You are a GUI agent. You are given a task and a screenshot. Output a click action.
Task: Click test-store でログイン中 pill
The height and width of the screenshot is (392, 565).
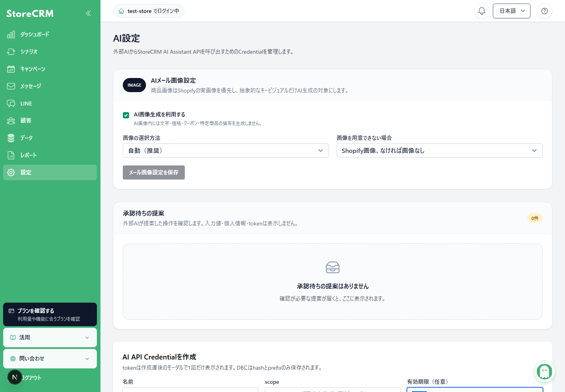(149, 11)
